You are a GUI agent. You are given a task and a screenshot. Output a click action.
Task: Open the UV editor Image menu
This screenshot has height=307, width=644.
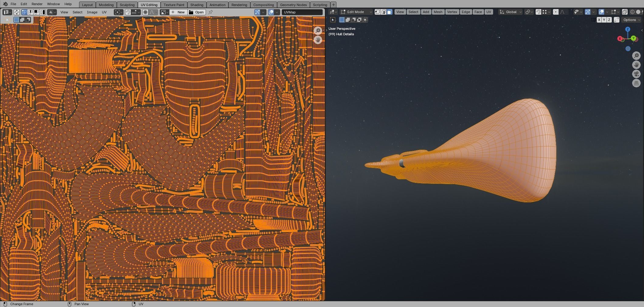92,12
